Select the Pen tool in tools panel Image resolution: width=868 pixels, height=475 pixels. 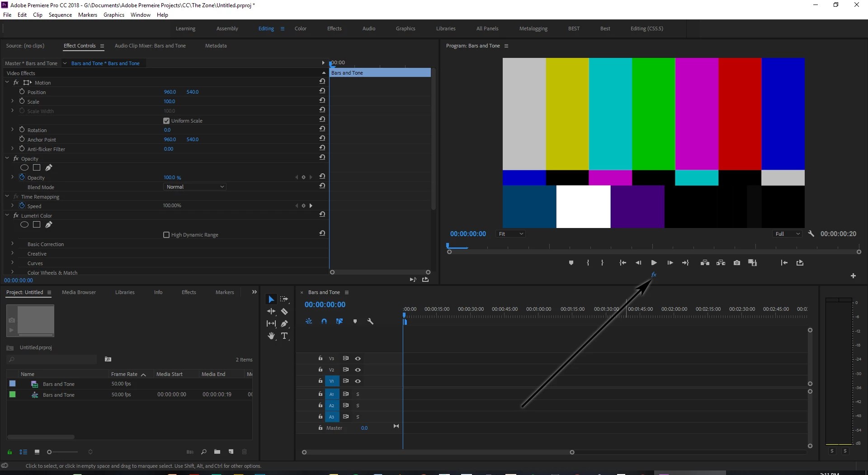click(284, 323)
